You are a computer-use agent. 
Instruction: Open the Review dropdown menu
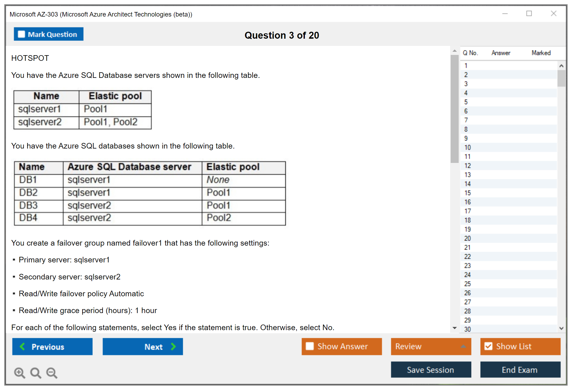[x=463, y=346]
